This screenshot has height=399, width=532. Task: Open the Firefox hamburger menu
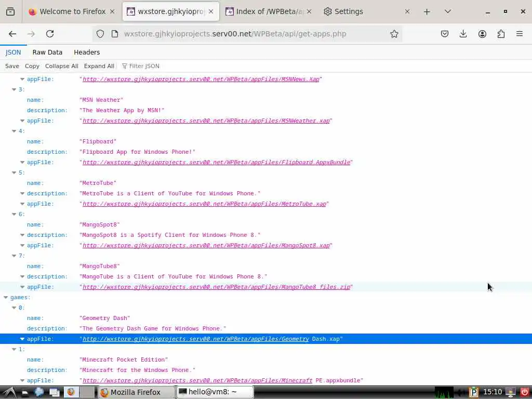pyautogui.click(x=520, y=34)
